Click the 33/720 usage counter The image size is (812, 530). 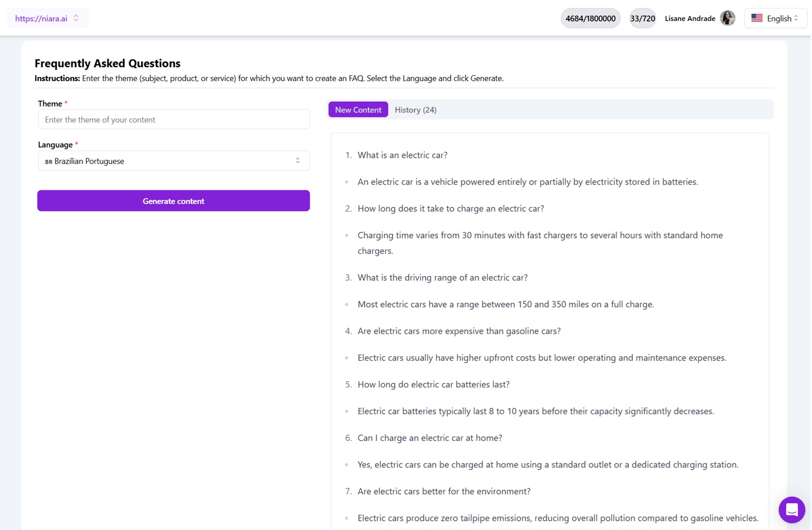(643, 18)
